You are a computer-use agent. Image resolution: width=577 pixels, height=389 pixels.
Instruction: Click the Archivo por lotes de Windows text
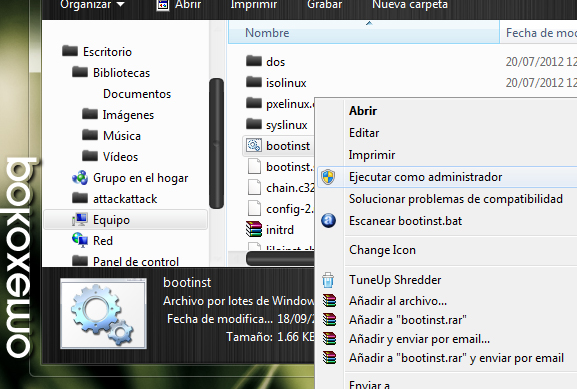[x=239, y=301]
